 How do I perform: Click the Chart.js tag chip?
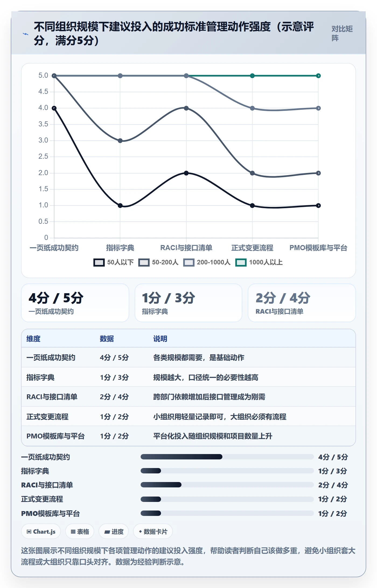point(41,532)
